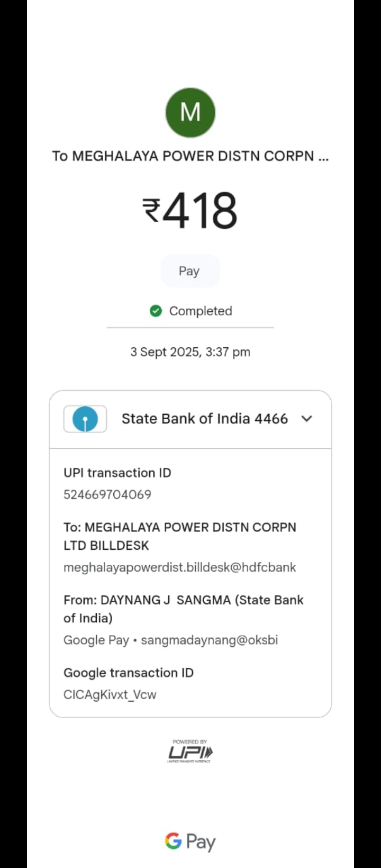Click the sangmadaynang@oksbi sender UPI ID
Screen dimensions: 381x868
point(210,640)
